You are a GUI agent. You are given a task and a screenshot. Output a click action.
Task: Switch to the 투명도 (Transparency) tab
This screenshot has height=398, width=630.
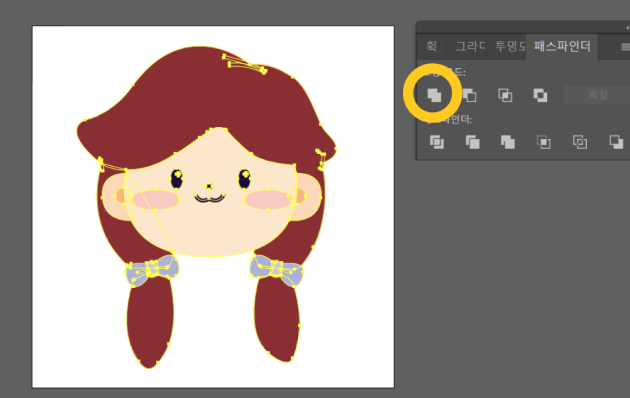[x=509, y=46]
